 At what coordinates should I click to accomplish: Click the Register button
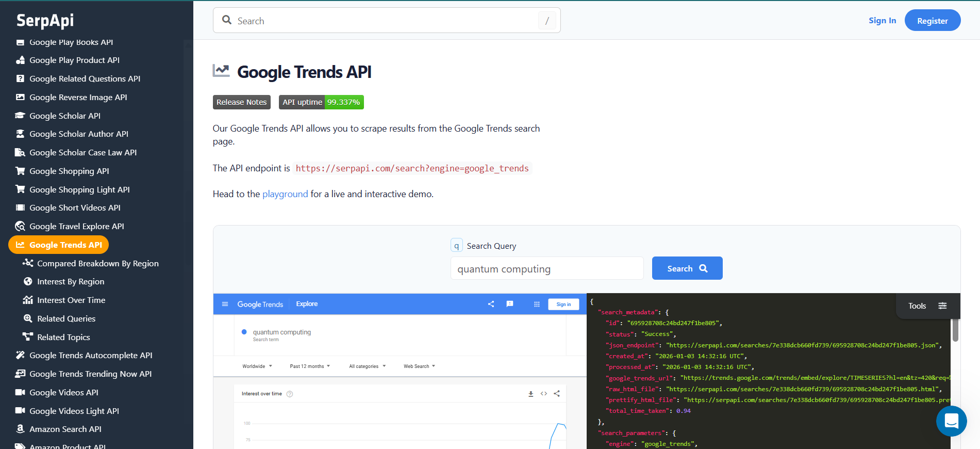point(933,21)
